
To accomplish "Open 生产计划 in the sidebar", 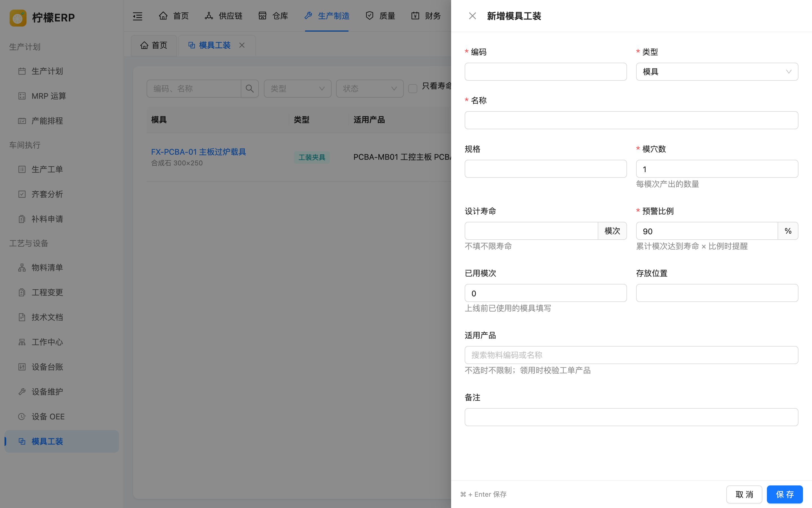I will pos(62,71).
